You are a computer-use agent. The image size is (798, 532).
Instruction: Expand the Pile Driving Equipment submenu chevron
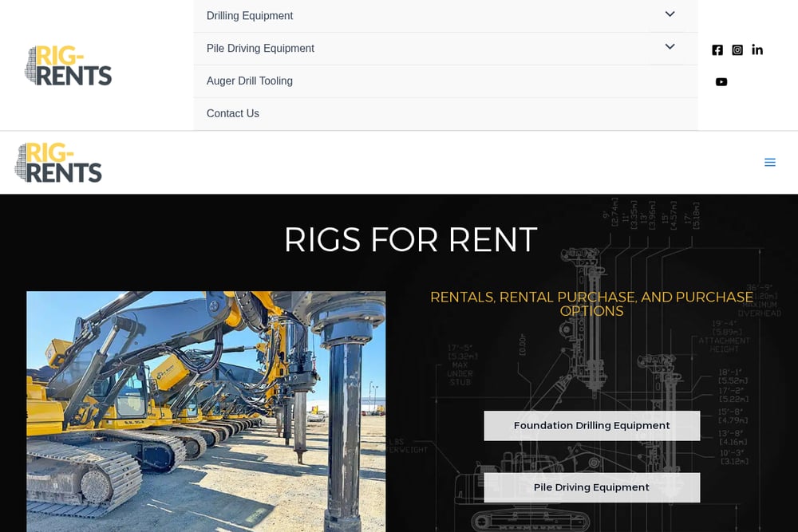coord(670,47)
